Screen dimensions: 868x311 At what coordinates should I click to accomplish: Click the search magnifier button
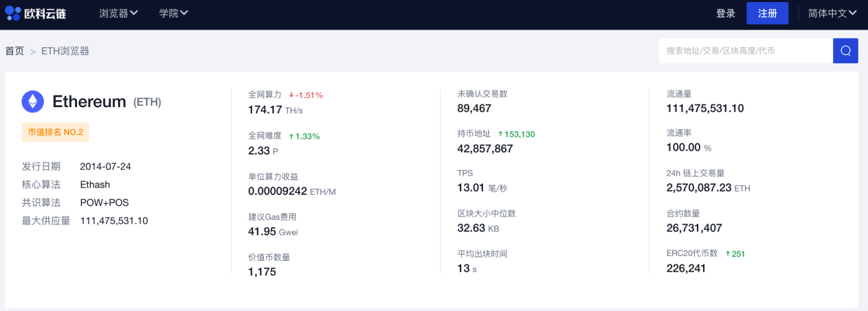tap(845, 51)
